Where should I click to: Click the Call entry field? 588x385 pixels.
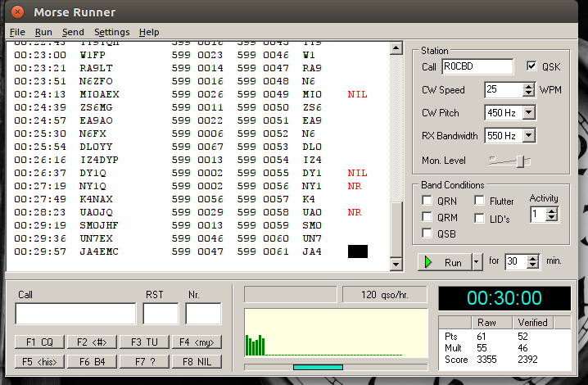click(x=75, y=314)
